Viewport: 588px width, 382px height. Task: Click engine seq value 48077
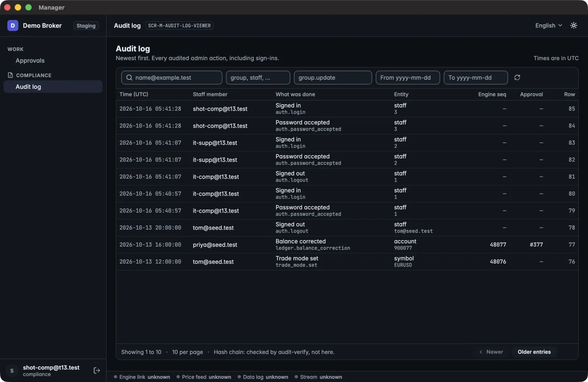pyautogui.click(x=498, y=245)
